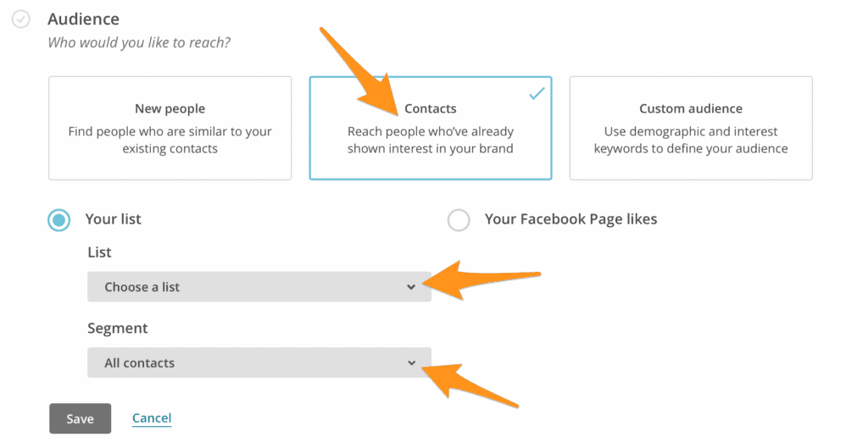Click the Cancel link
The width and height of the screenshot is (868, 448).
[x=152, y=418]
